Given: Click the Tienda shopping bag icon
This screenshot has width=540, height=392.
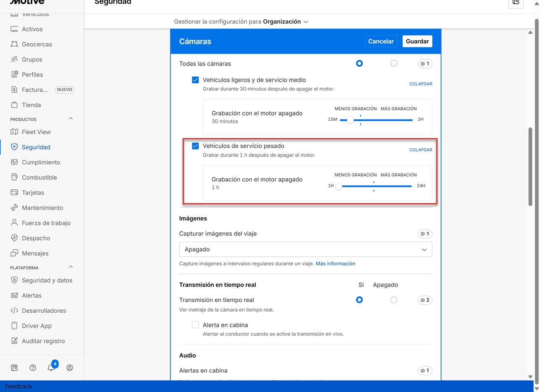Looking at the screenshot, I should (14, 105).
